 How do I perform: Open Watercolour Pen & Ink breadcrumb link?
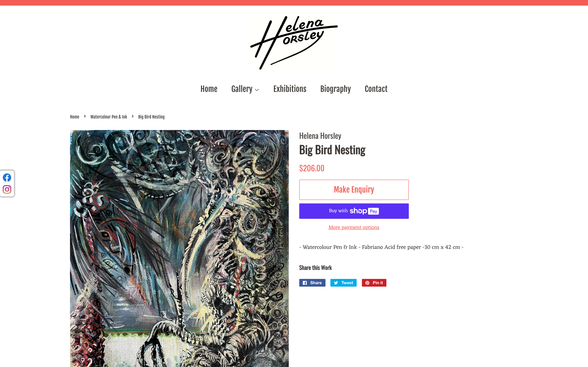[x=109, y=117]
